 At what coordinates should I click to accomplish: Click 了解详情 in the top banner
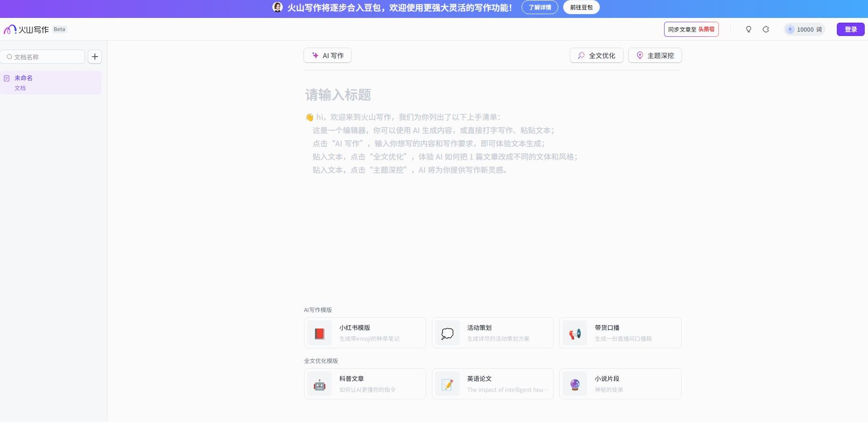point(539,7)
